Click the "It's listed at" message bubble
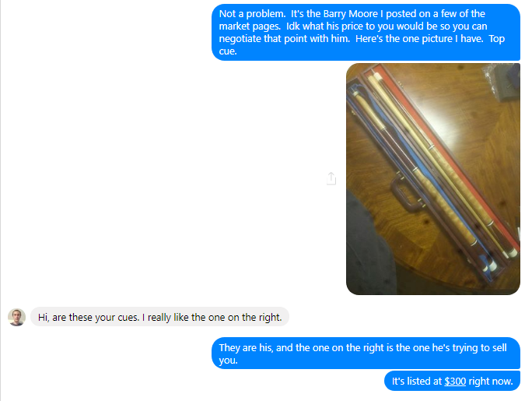Screen dimensions: 532x401 [x=452, y=382]
